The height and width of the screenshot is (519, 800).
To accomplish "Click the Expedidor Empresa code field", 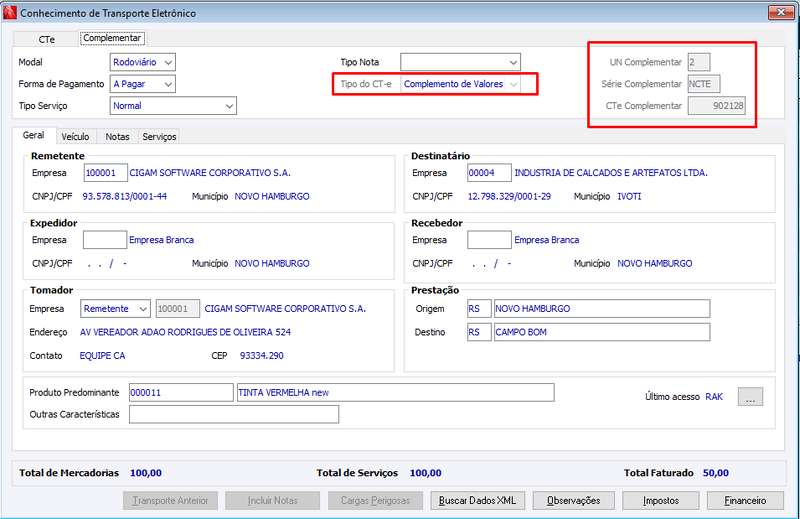I will click(x=105, y=240).
